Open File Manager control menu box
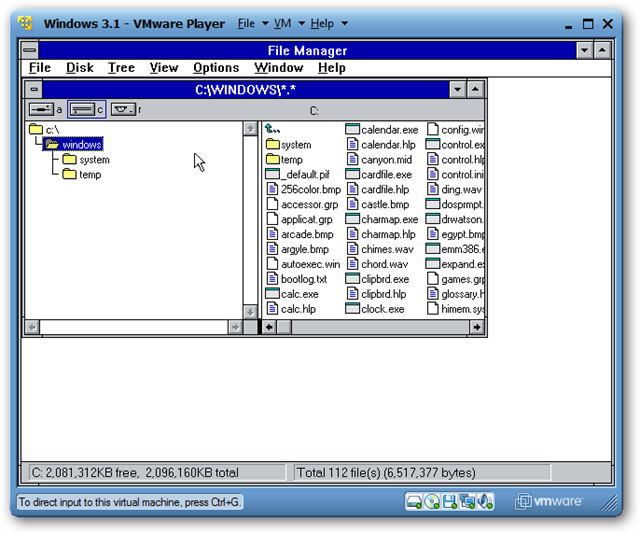The width and height of the screenshot is (640, 534). 30,50
